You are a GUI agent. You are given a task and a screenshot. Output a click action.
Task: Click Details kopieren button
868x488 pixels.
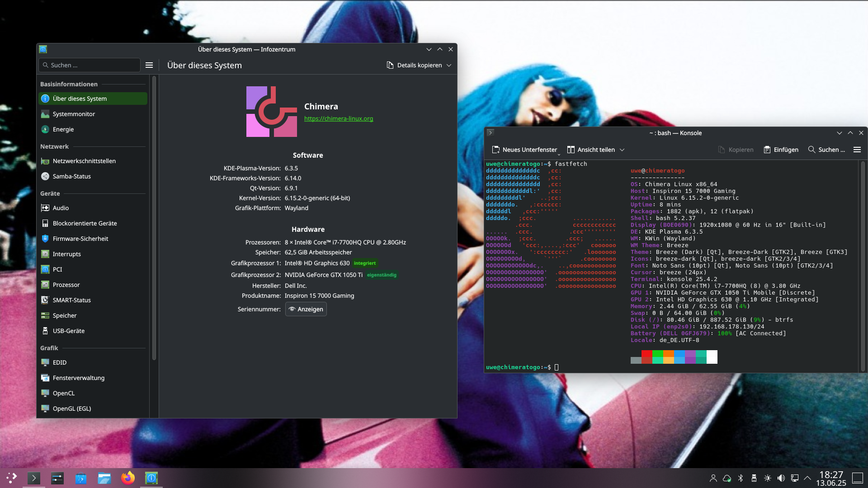[x=415, y=65]
